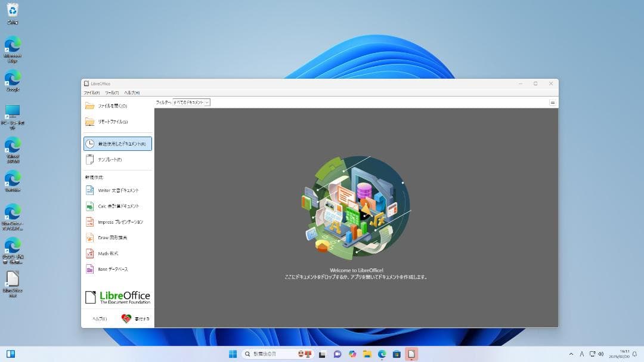Open Task View on the taskbar
The height and width of the screenshot is (362, 644).
(323, 354)
